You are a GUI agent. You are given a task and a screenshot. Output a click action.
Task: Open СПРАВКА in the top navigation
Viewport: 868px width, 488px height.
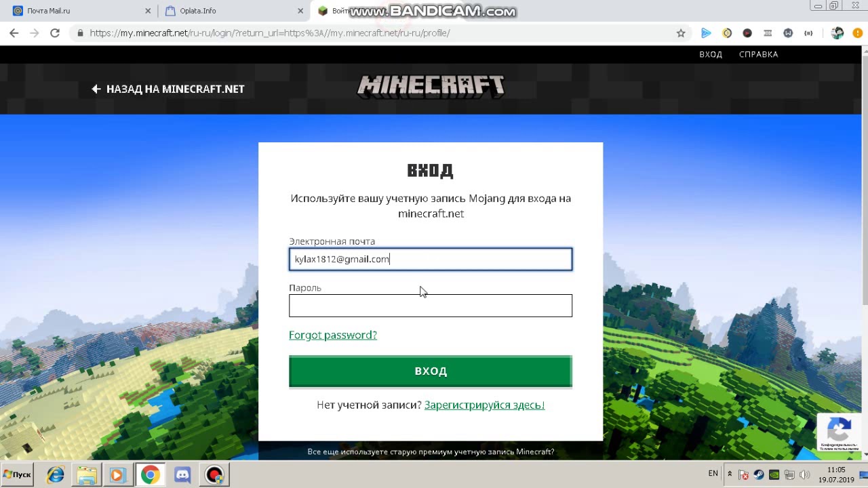pos(759,54)
